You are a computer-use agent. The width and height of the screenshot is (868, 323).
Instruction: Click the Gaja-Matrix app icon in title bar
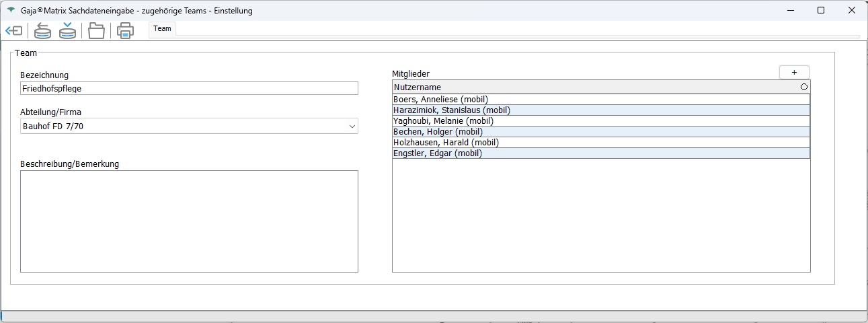pyautogui.click(x=10, y=10)
